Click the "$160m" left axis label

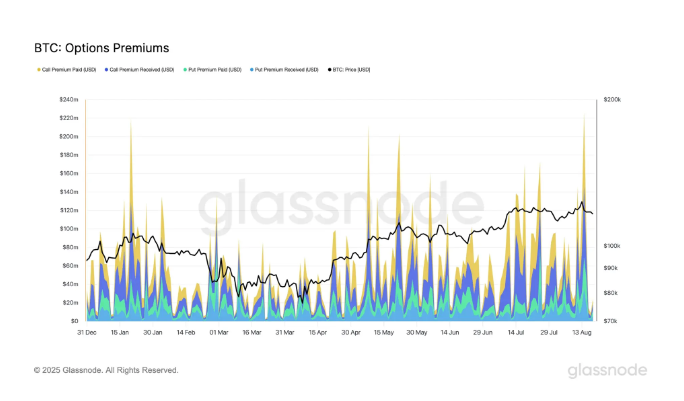pyautogui.click(x=69, y=173)
